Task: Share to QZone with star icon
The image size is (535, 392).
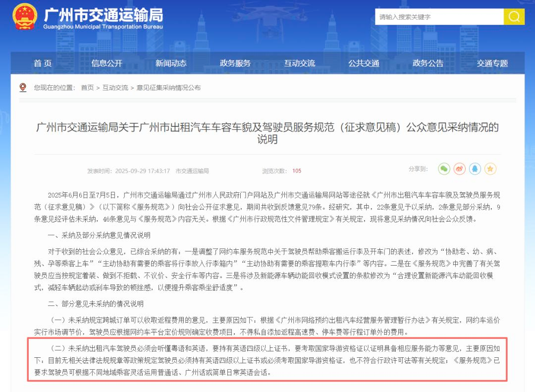Action: coord(490,169)
